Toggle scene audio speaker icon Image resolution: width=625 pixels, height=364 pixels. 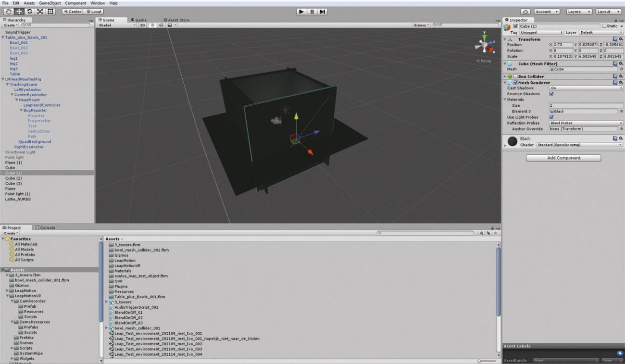[x=161, y=25]
